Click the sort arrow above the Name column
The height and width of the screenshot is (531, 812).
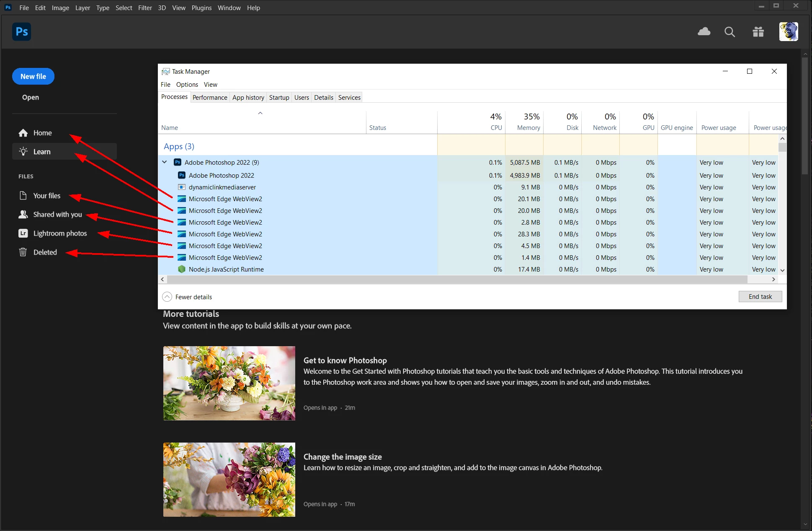[x=260, y=113]
